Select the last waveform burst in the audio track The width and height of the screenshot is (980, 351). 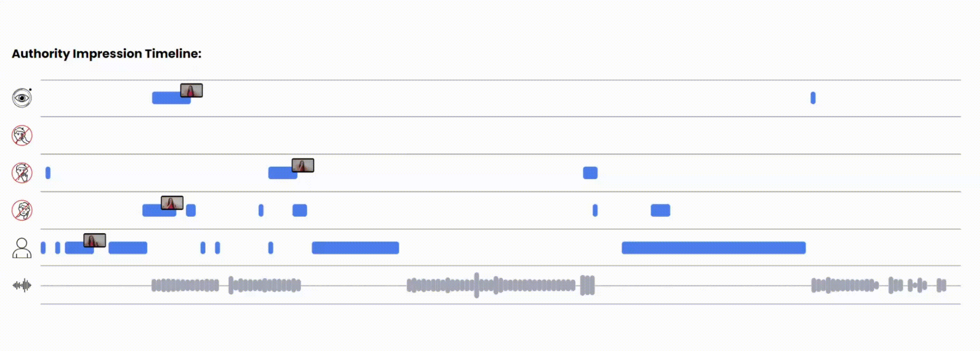[941, 285]
